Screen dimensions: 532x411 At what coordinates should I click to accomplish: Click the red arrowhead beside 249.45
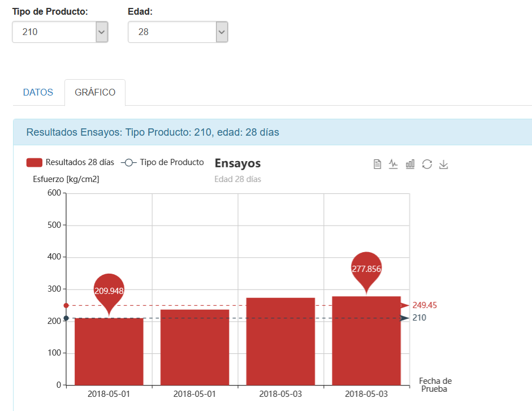tap(405, 305)
